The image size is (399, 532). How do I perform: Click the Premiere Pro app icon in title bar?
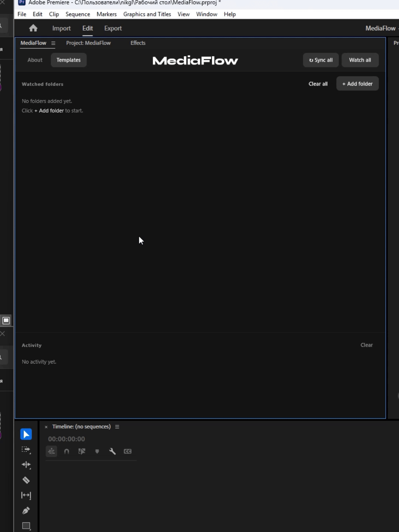22,3
